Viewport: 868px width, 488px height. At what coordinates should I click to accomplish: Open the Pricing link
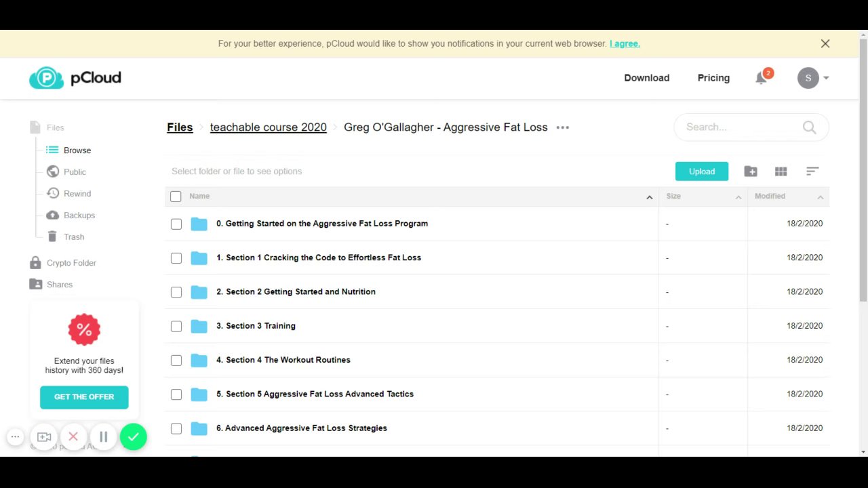tap(713, 78)
